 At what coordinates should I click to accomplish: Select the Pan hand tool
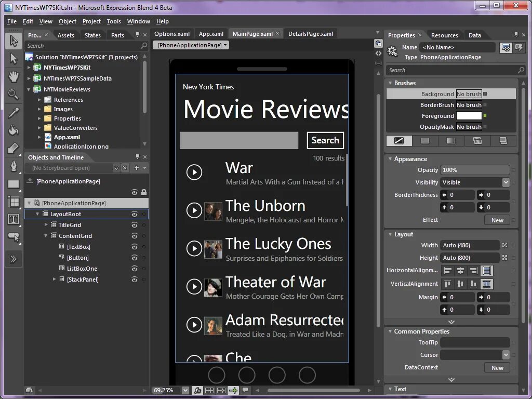(x=13, y=77)
